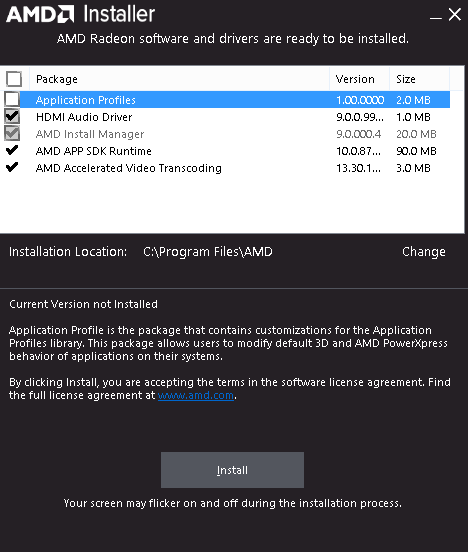Screen dimensions: 468x552
Task: Click the greyed AMD Install Manager checkbox
Action: pyautogui.click(x=12, y=133)
